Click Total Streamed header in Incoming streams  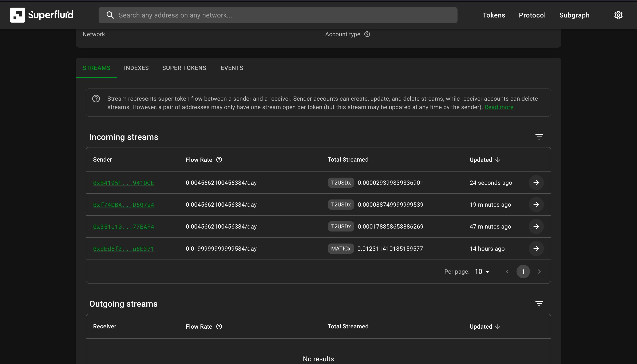point(348,159)
